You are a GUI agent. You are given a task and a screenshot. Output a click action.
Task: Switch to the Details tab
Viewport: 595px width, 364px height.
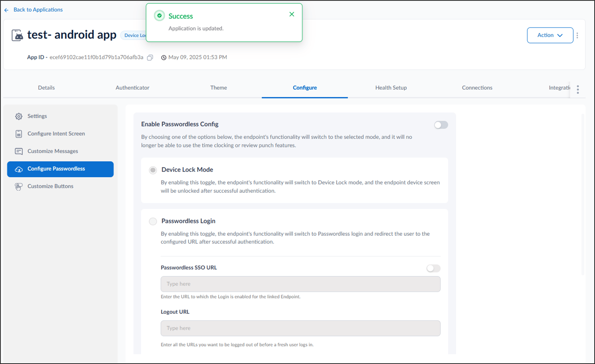click(x=46, y=88)
